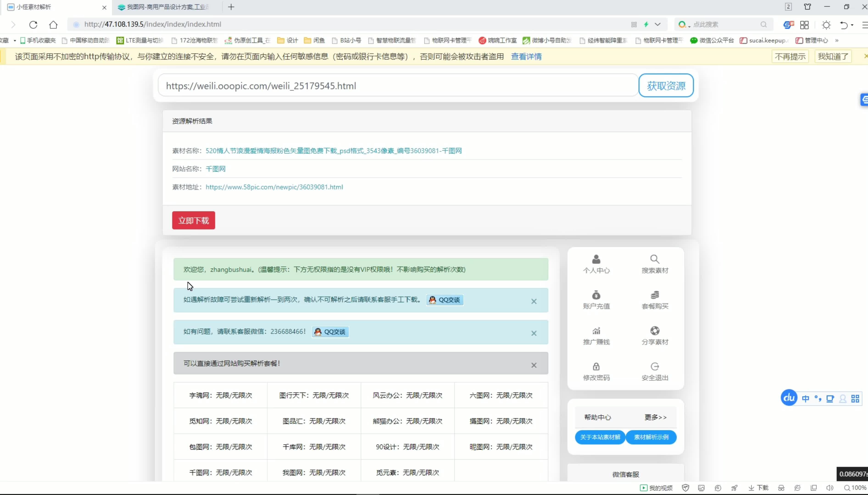
Task: Click the 分享素材 icon
Action: point(654,331)
